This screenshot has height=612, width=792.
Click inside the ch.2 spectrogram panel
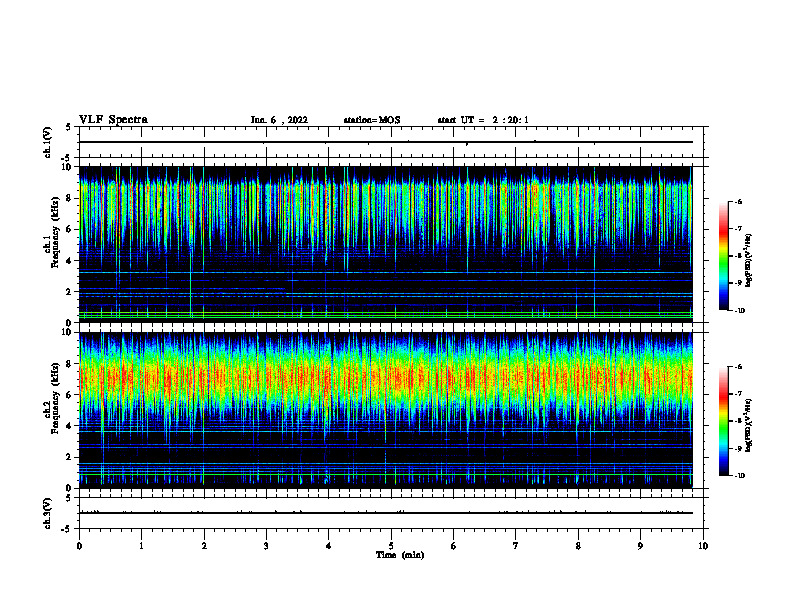pos(385,410)
